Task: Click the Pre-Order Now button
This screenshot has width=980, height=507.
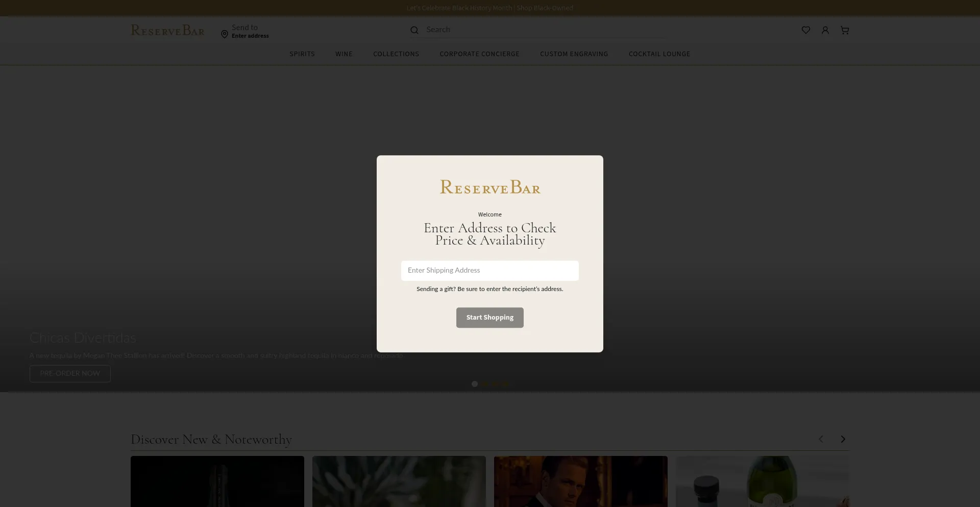Action: coord(70,374)
